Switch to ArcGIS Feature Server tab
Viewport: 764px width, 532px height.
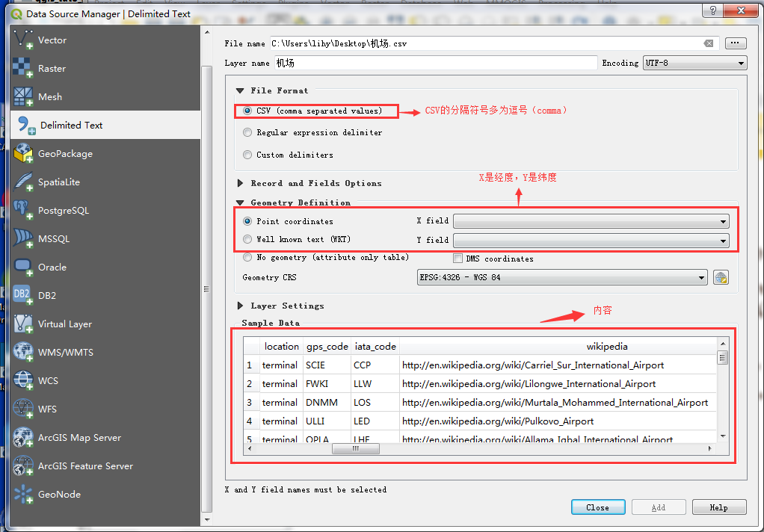[x=85, y=466]
